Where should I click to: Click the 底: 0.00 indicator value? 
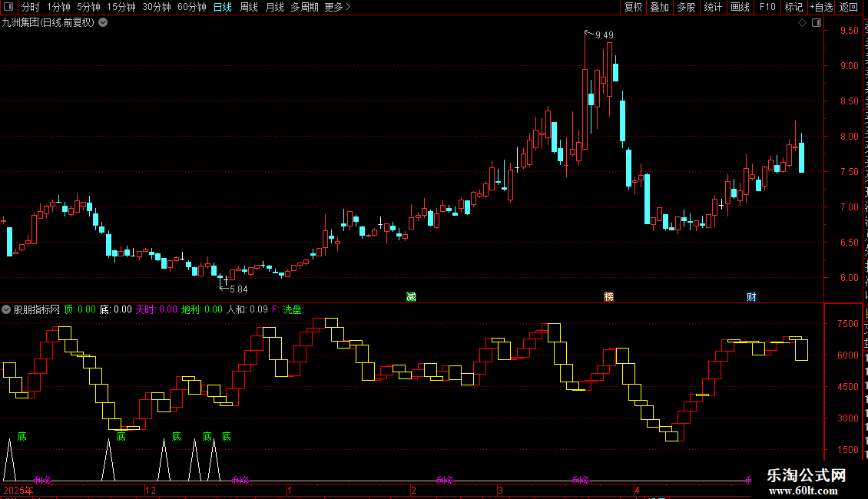tap(116, 310)
